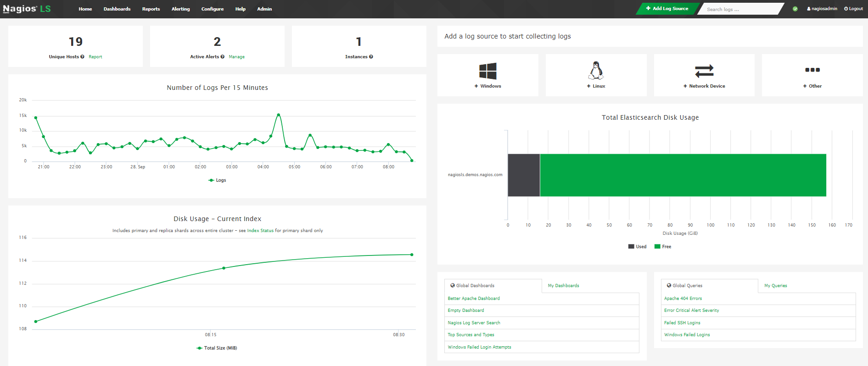Screen dimensions: 868x366
Task: Click the help icon beside Unique Hosts
Action: pos(82,57)
